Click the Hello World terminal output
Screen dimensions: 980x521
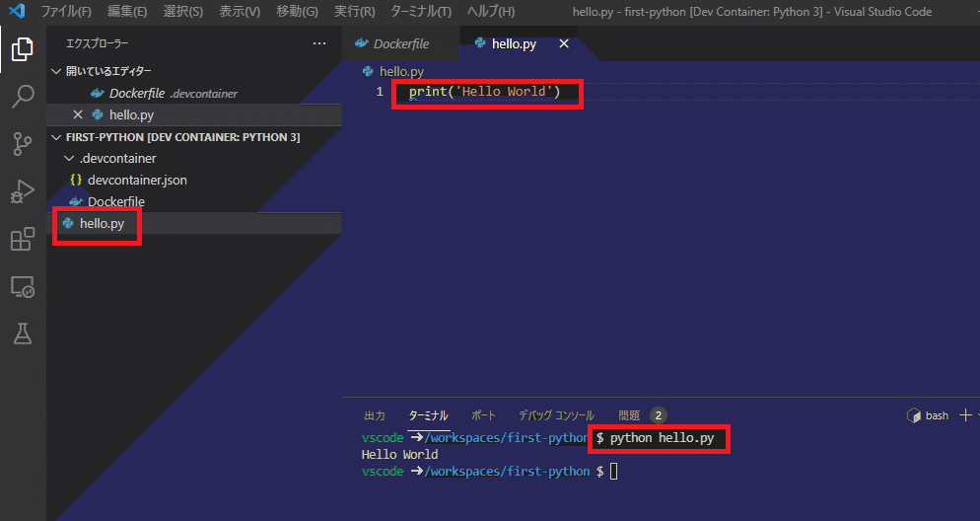coord(399,455)
